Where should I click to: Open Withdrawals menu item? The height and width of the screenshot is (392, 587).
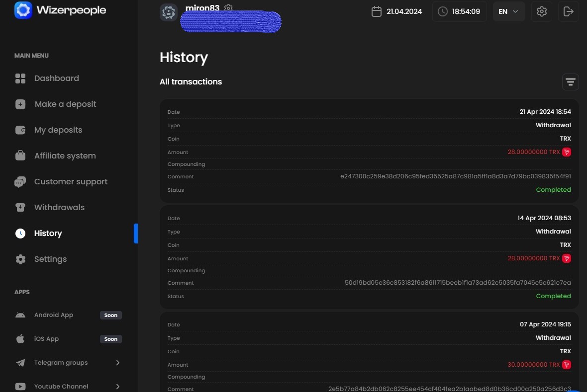[x=59, y=207]
